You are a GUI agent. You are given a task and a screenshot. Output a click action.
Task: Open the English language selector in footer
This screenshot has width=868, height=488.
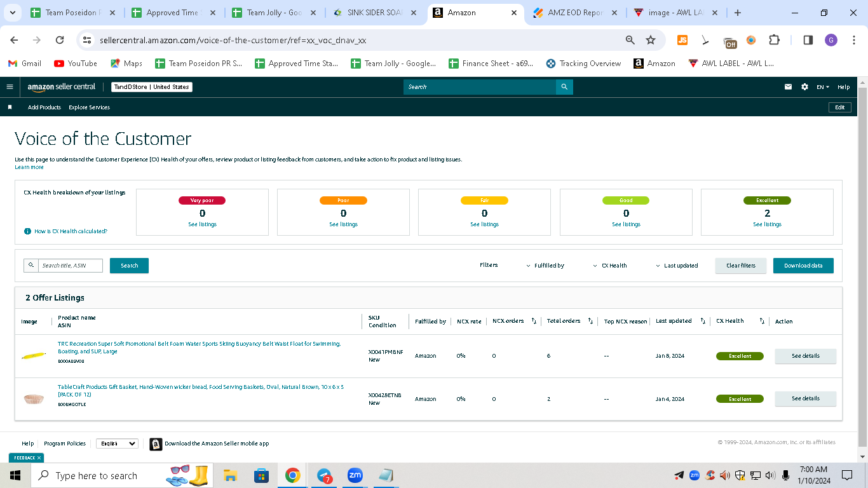tap(117, 444)
